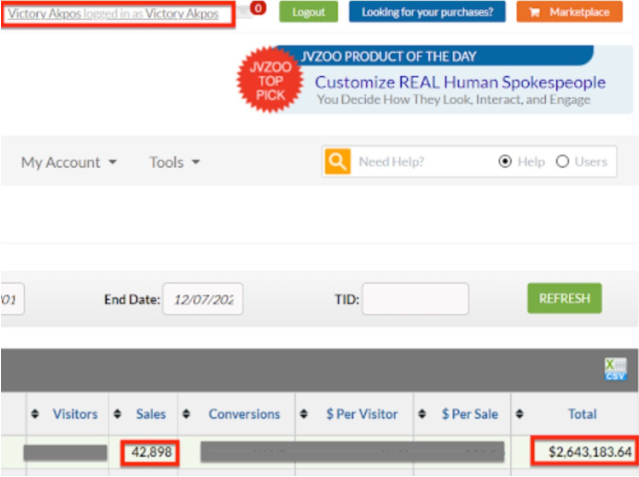Viewport: 639px width, 477px height.
Task: Sort by $ Per Sale arrows icon
Action: pyautogui.click(x=422, y=414)
